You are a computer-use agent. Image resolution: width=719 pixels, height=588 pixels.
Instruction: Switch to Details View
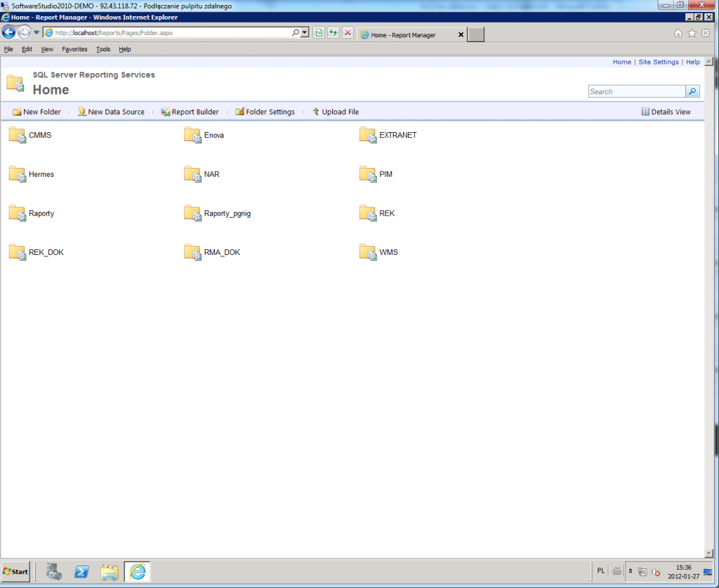tap(666, 111)
